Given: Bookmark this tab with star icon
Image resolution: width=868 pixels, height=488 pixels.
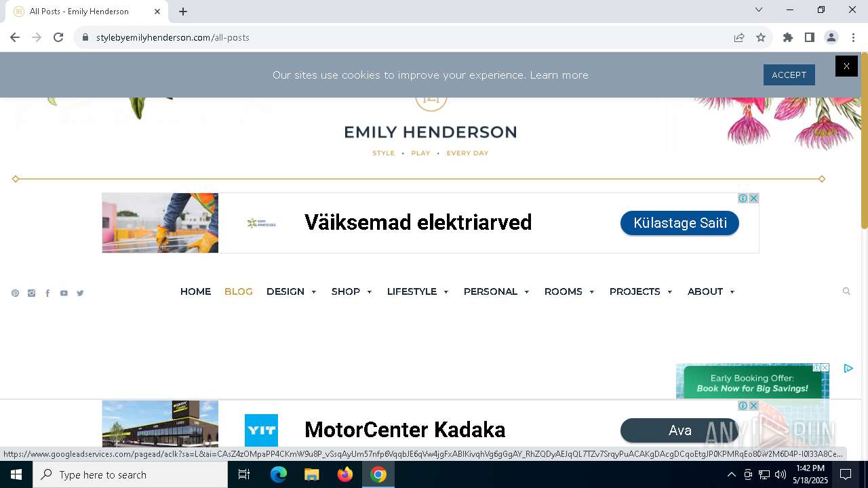Looking at the screenshot, I should [761, 37].
